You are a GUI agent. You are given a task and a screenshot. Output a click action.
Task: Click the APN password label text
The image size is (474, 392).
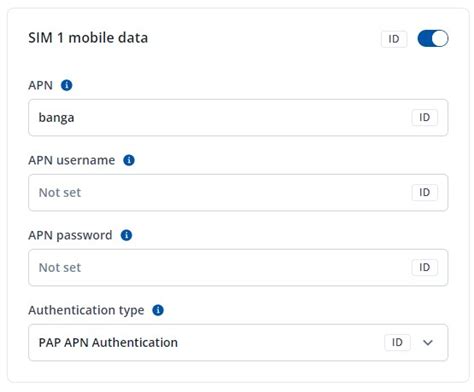[x=70, y=236]
